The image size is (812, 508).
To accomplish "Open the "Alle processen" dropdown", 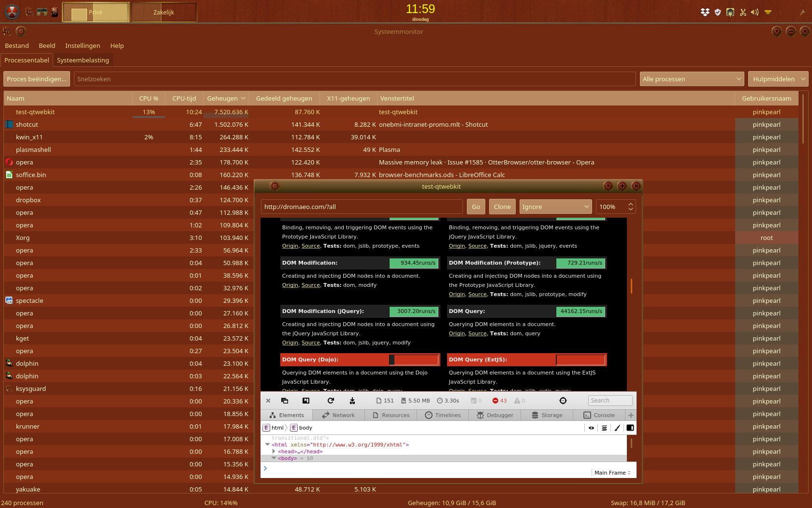I will 692,79.
